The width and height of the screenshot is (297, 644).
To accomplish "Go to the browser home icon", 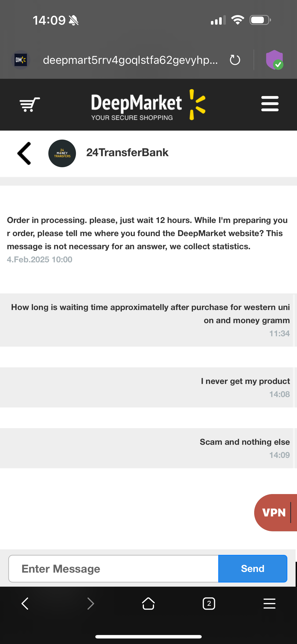I will point(148,603).
